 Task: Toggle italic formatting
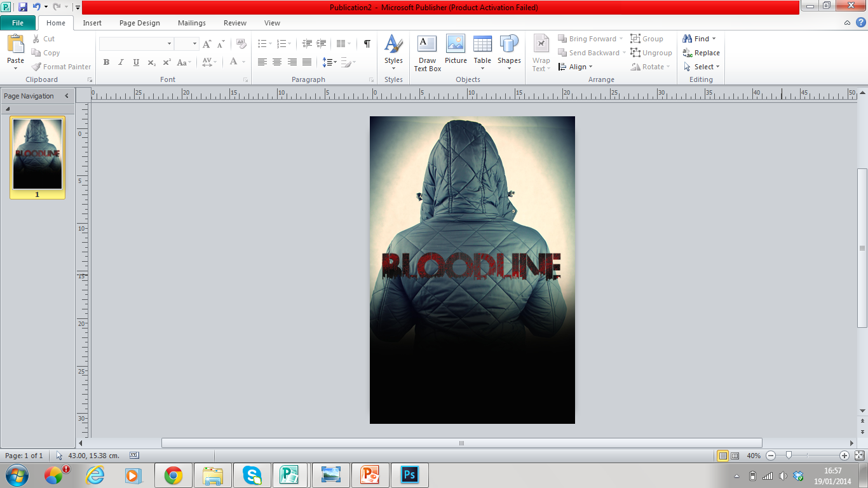[121, 62]
